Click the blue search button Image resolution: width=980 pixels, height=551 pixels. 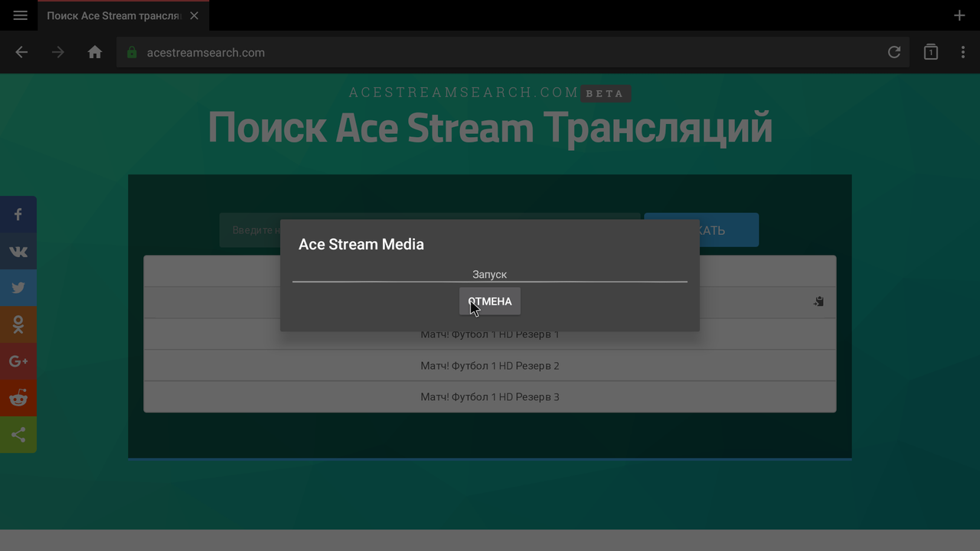(701, 230)
